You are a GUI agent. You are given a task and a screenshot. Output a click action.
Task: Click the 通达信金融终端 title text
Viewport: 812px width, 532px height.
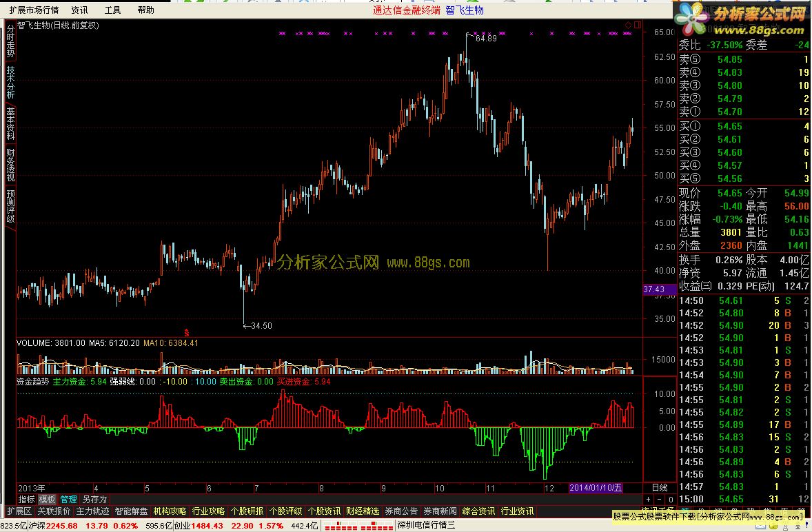pos(407,10)
